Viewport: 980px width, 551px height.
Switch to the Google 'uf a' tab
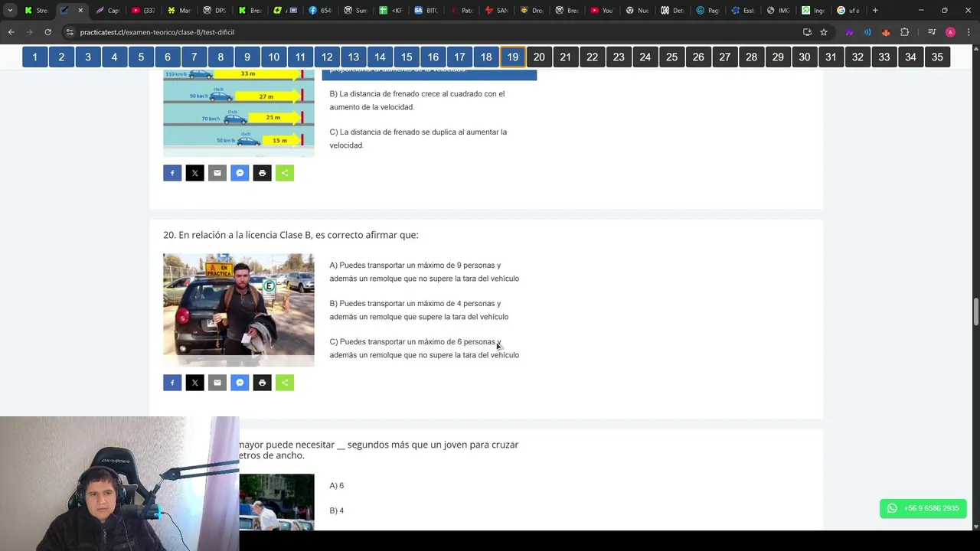click(848, 11)
